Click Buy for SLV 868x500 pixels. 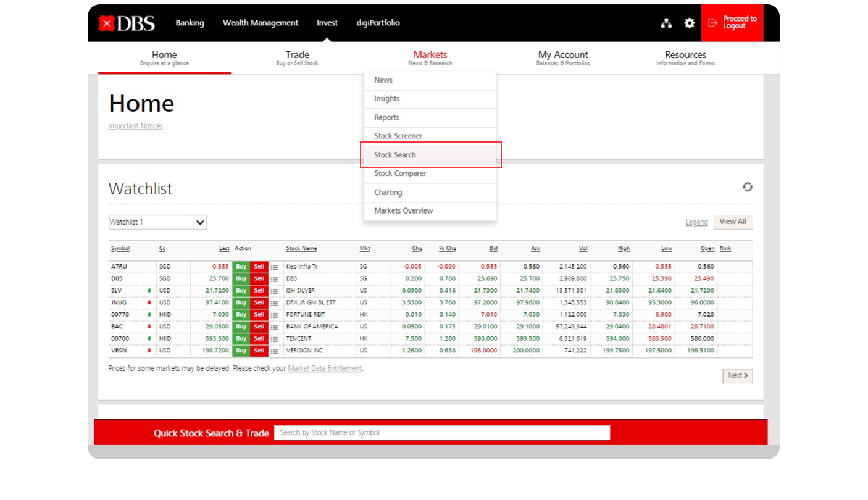pyautogui.click(x=241, y=291)
